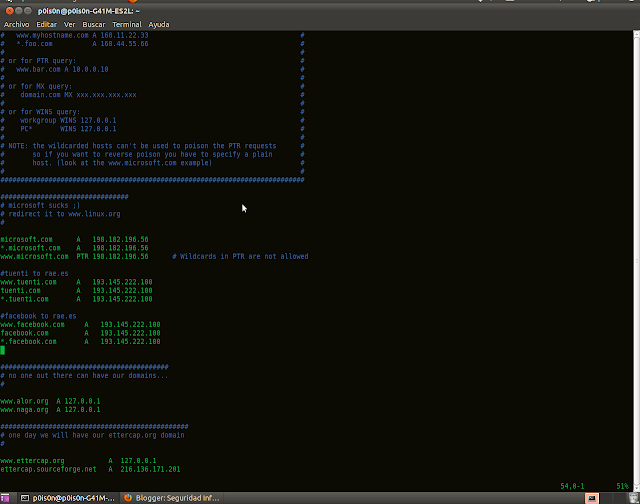Click the 'or for PTR query:' comment line
Image resolution: width=640 pixels, height=504 pixels.
pyautogui.click(x=38, y=61)
